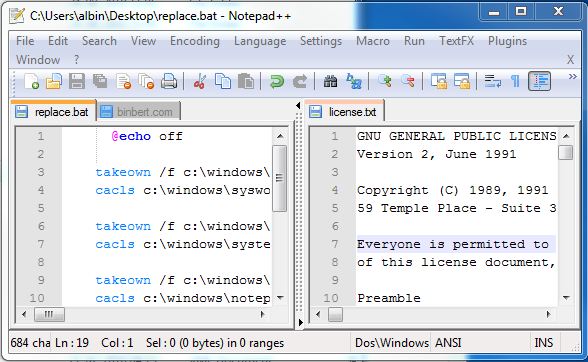
Task: Click the 'ANSI' encoding status bar entry
Action: pyautogui.click(x=448, y=342)
